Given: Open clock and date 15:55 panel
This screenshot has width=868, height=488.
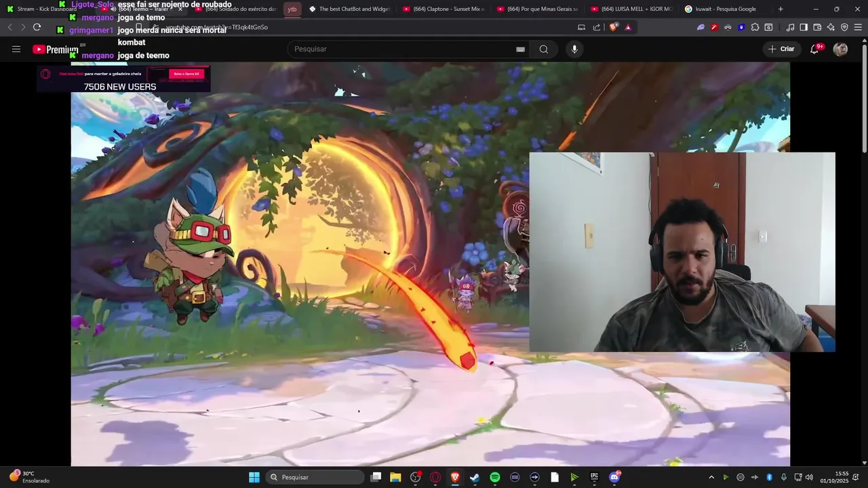Looking at the screenshot, I should [834, 477].
